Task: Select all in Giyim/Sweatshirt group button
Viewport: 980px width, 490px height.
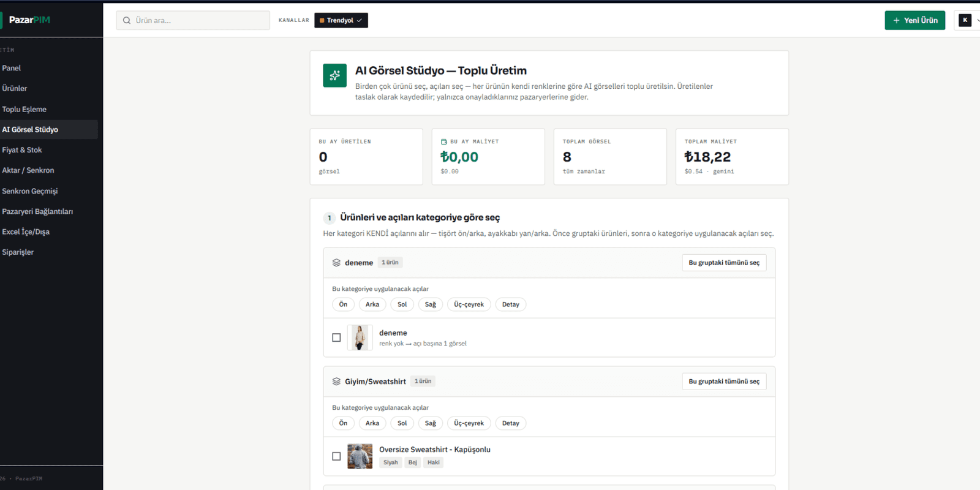Action: [724, 382]
